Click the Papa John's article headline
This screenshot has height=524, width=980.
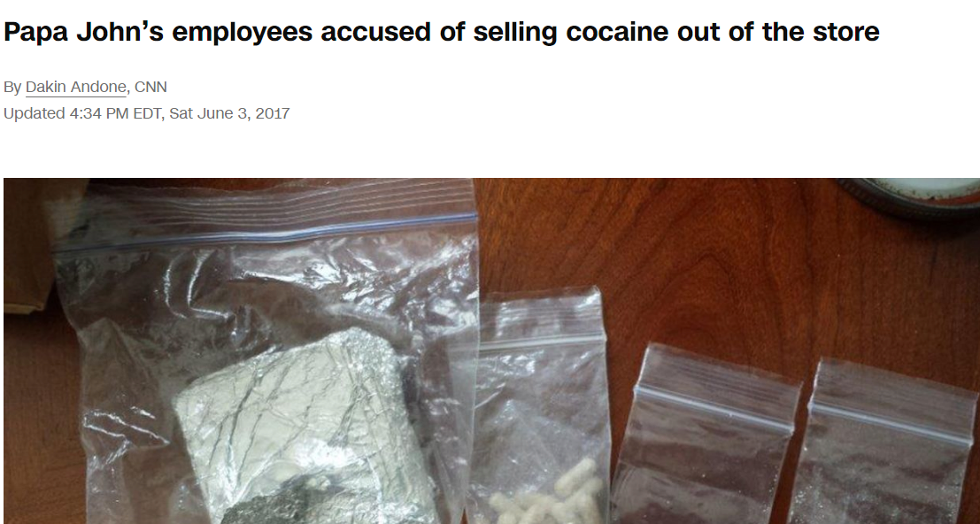click(x=441, y=31)
